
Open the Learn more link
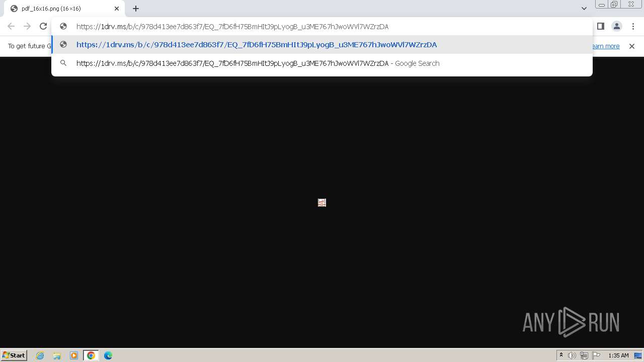tap(605, 46)
